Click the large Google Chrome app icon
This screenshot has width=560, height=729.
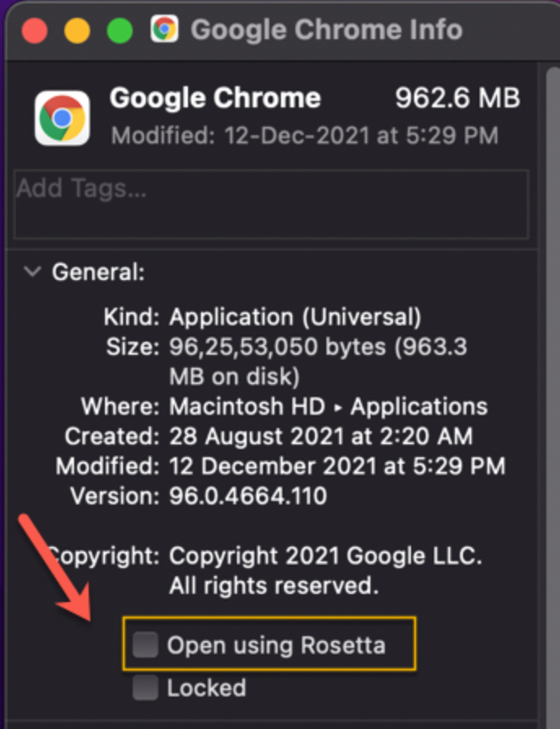point(62,117)
